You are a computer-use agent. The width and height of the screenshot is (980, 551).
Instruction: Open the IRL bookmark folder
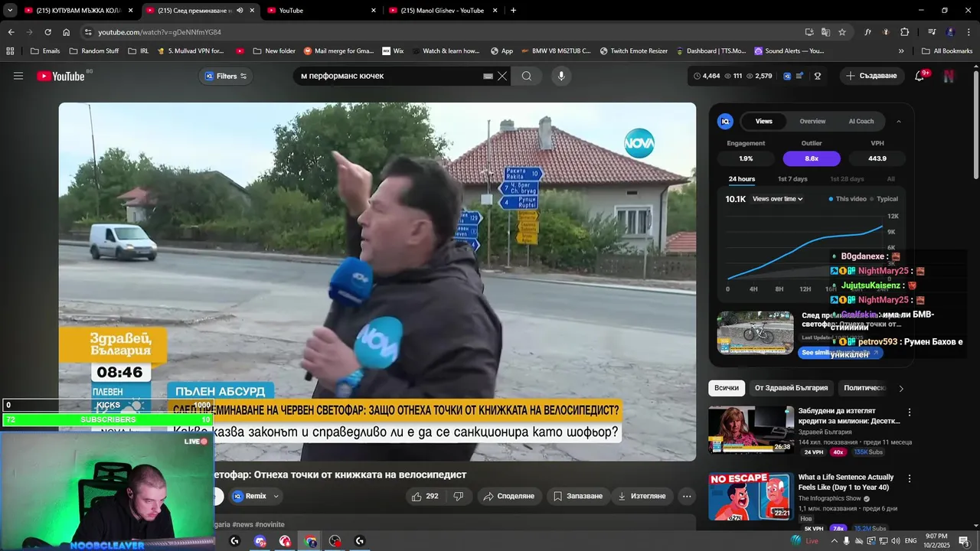(139, 51)
